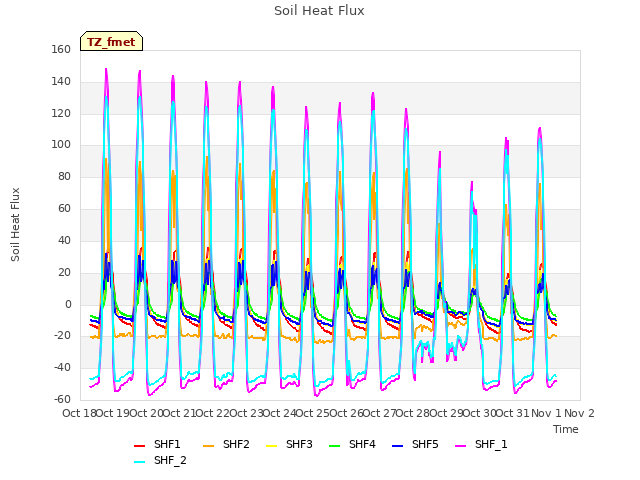Click the -60 y-axis tick label

62,400
